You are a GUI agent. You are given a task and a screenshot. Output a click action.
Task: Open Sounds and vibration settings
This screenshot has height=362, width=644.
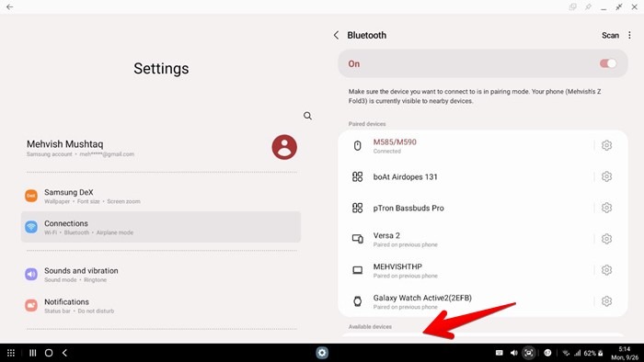[x=161, y=275]
